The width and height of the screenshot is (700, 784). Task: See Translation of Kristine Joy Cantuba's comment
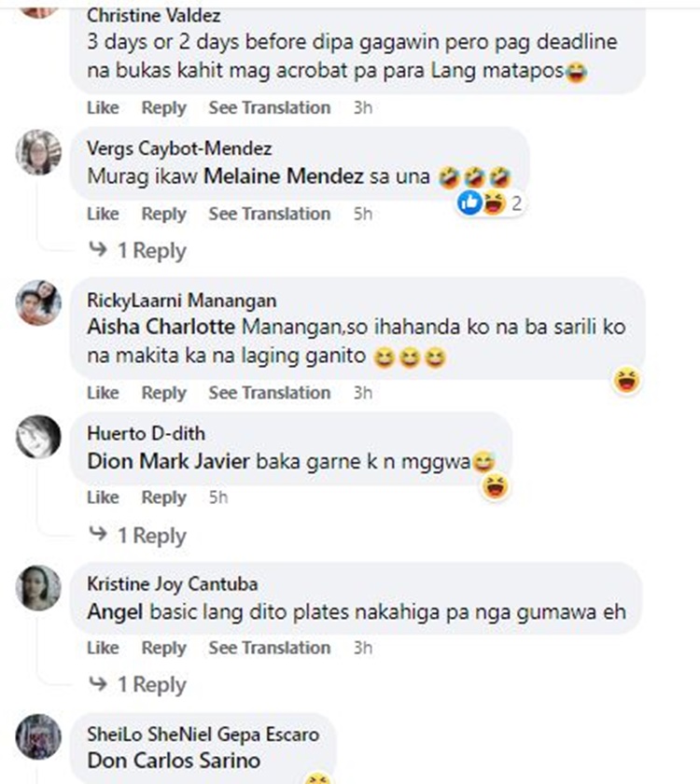tap(270, 648)
